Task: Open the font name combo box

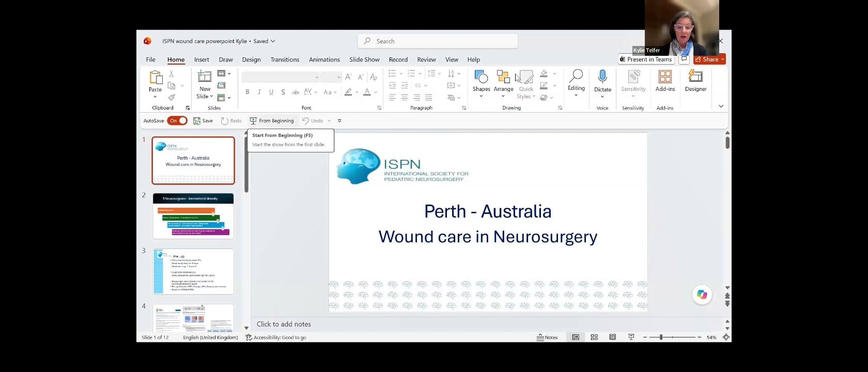Action: (x=281, y=77)
